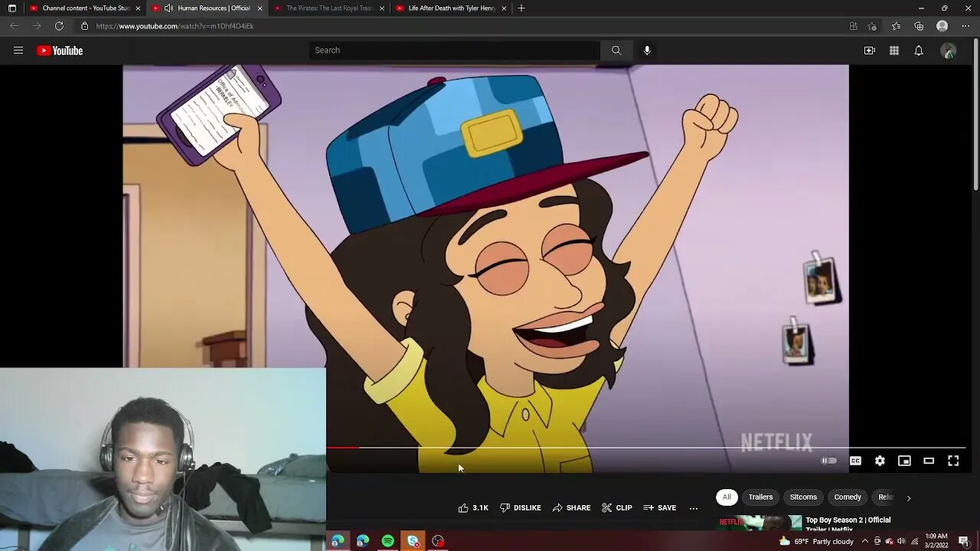This screenshot has width=980, height=551.
Task: Open the browser Favorites star icon
Action: point(897,26)
